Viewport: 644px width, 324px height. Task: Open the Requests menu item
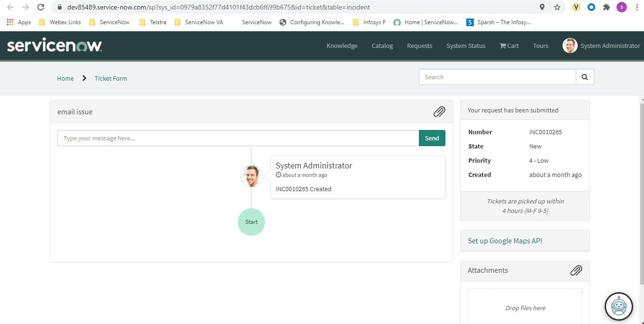click(419, 46)
